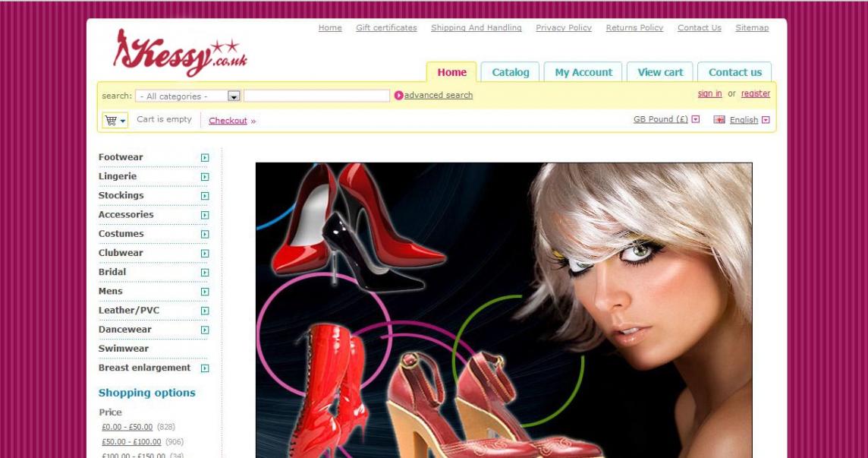
Task: Expand the Clubwear category arrow
Action: pos(205,254)
